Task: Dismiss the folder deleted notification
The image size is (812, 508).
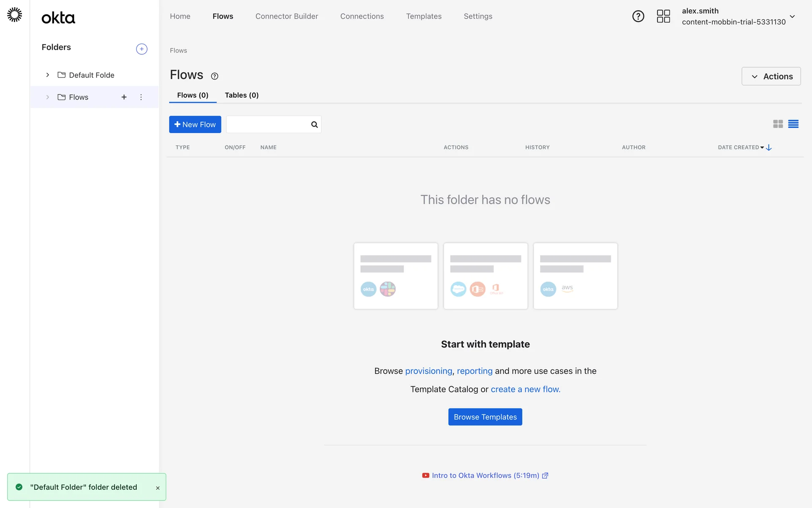Action: pos(158,488)
